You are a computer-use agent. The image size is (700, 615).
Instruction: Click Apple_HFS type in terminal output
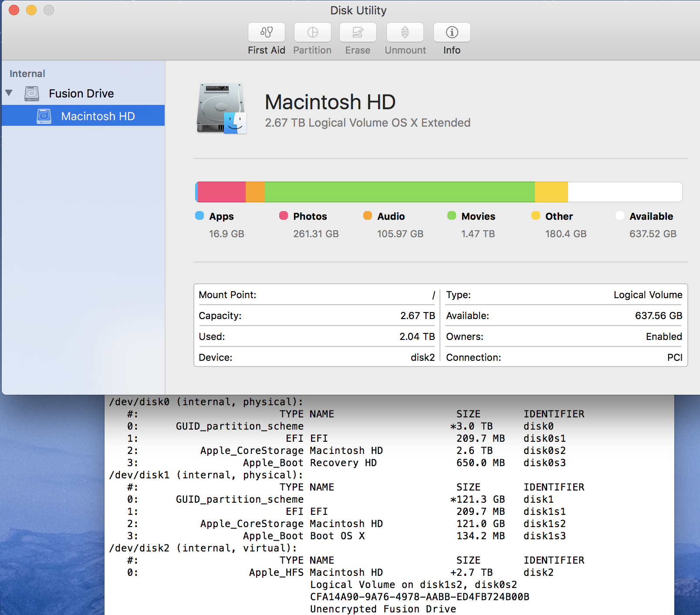(276, 572)
